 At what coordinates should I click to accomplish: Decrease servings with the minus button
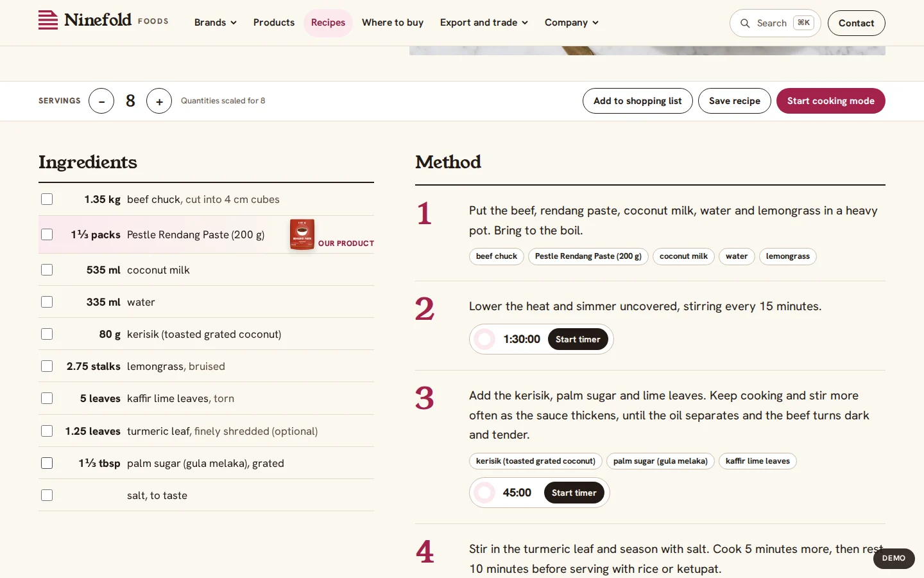(101, 101)
